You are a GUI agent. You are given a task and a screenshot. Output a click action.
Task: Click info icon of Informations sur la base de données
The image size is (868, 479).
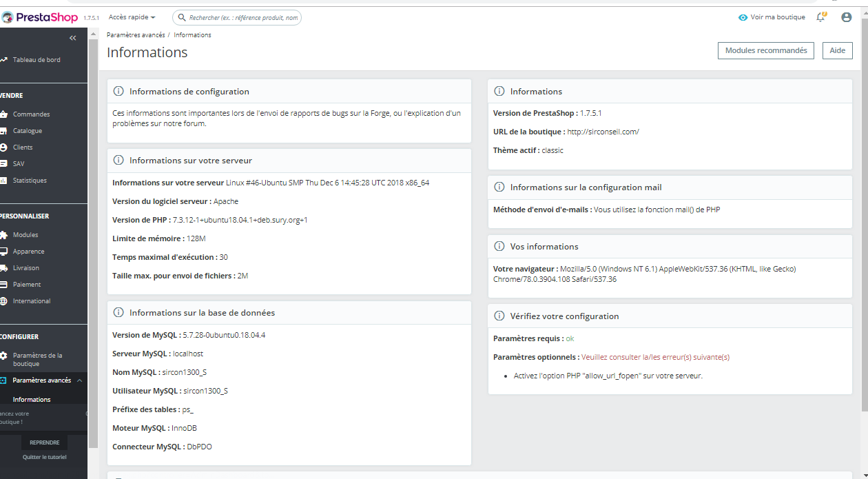pyautogui.click(x=118, y=312)
